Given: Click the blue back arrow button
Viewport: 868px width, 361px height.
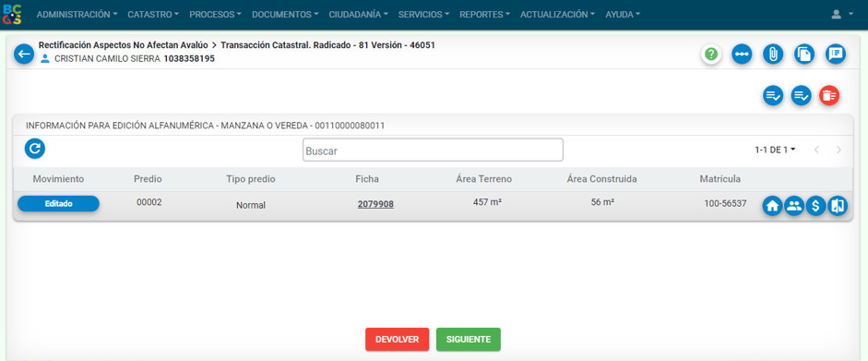Looking at the screenshot, I should [x=24, y=54].
